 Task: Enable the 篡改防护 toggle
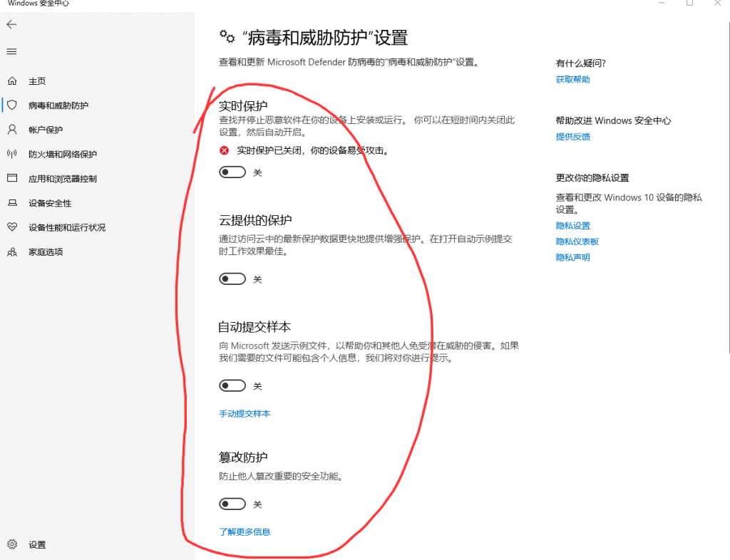click(x=232, y=504)
